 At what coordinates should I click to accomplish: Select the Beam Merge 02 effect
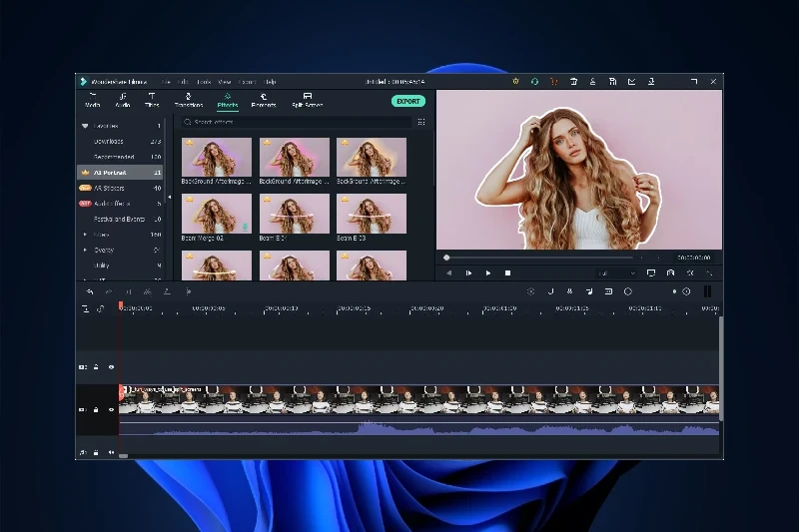pyautogui.click(x=216, y=214)
